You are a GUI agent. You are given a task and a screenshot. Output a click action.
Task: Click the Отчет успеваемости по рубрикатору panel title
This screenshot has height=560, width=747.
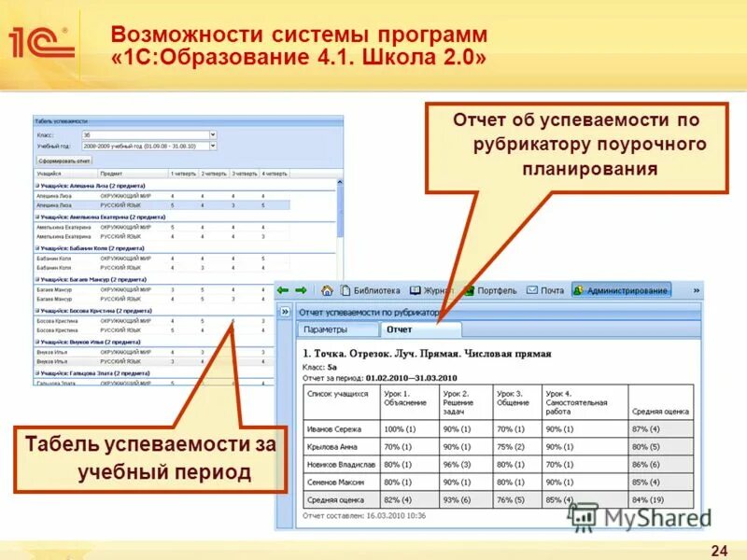pos(369,313)
